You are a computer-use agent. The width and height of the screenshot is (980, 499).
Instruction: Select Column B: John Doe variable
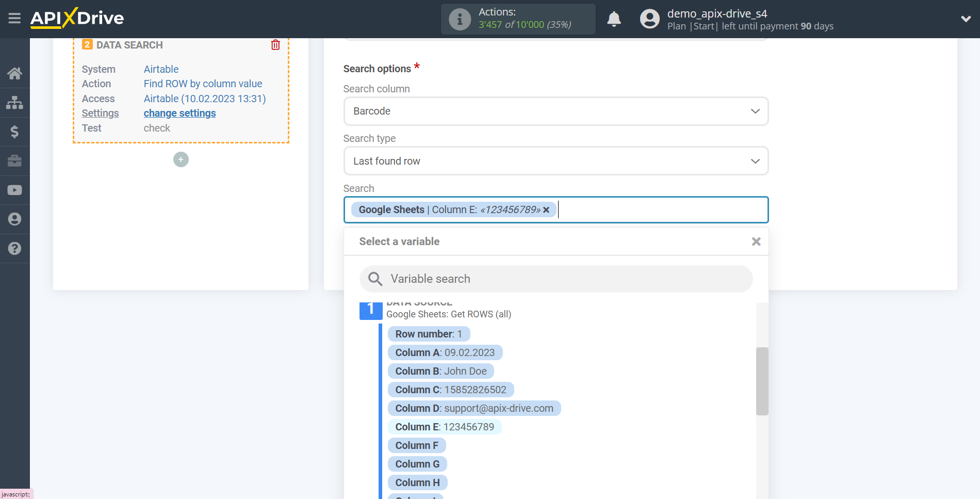click(x=441, y=371)
